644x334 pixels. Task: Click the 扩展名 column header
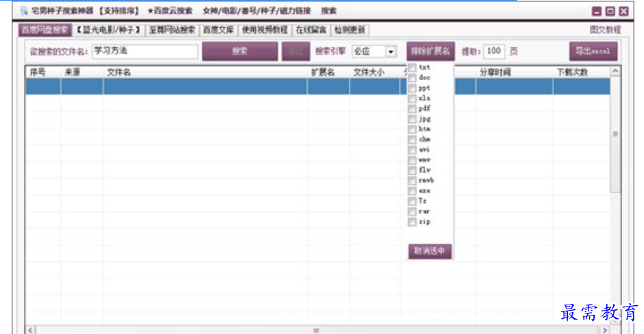click(329, 72)
